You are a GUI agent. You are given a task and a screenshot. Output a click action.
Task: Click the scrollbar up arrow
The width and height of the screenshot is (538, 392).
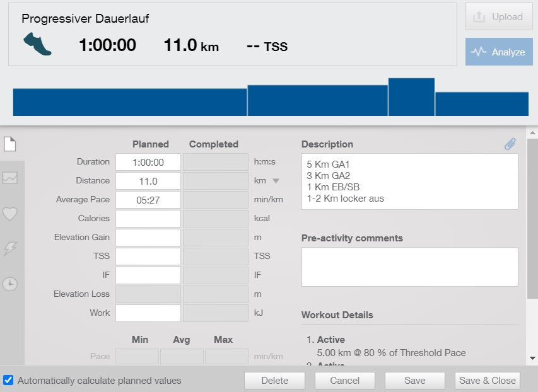click(x=533, y=132)
